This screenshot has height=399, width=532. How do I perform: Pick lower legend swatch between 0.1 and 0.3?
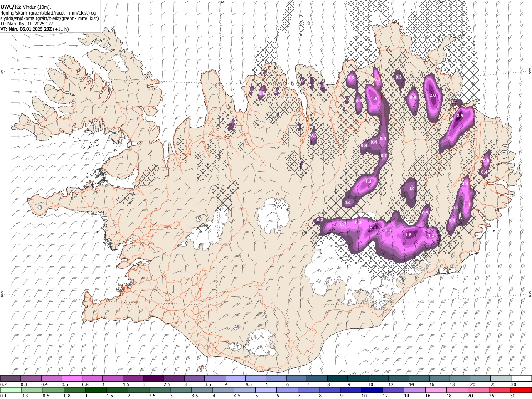pos(10,390)
